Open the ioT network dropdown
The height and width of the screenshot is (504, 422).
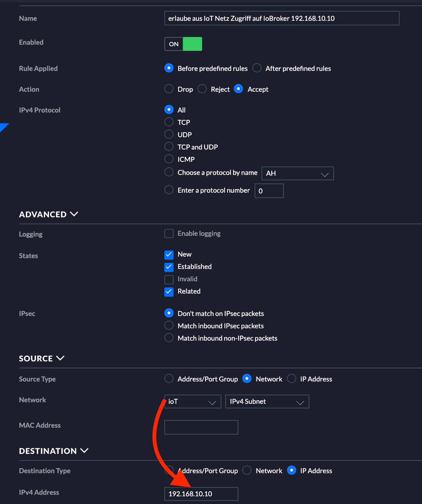click(193, 402)
